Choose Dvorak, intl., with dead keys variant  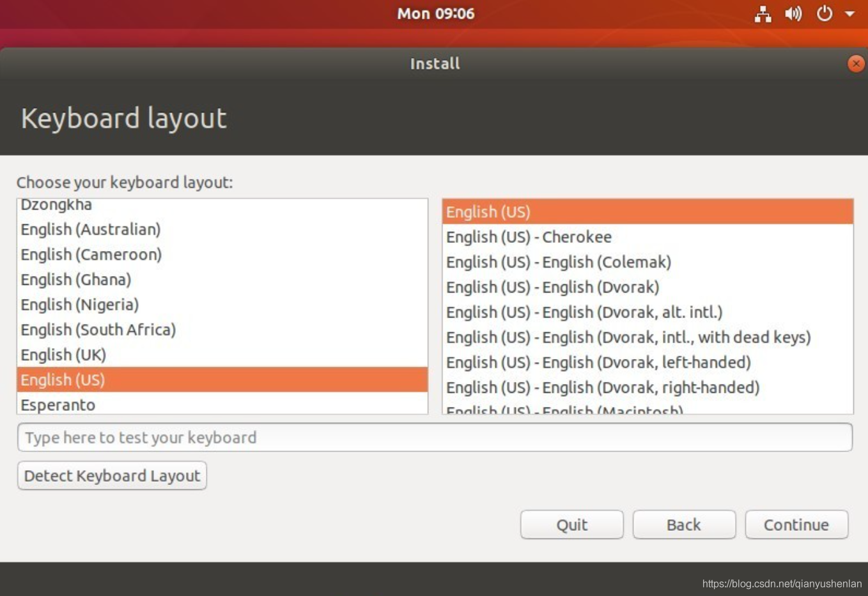click(647, 337)
